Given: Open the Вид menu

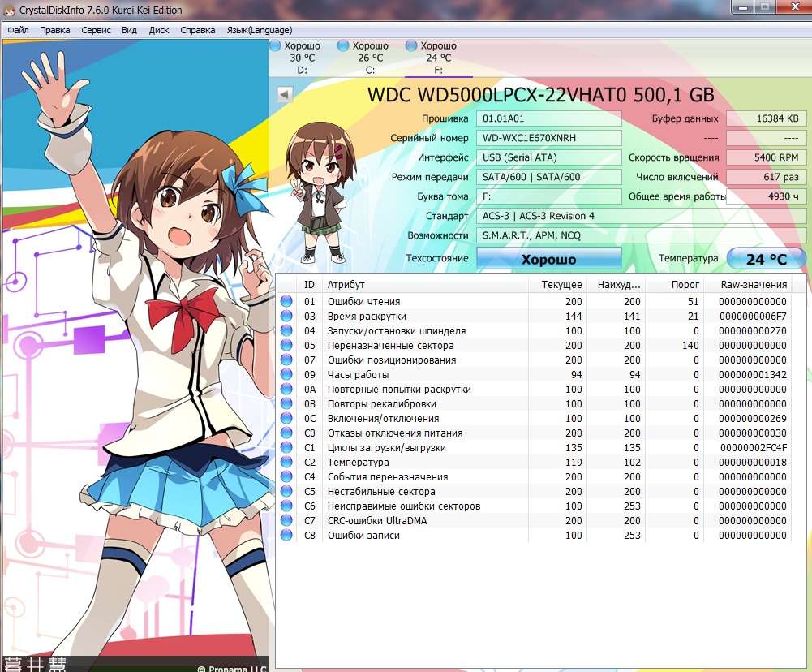Looking at the screenshot, I should [129, 30].
